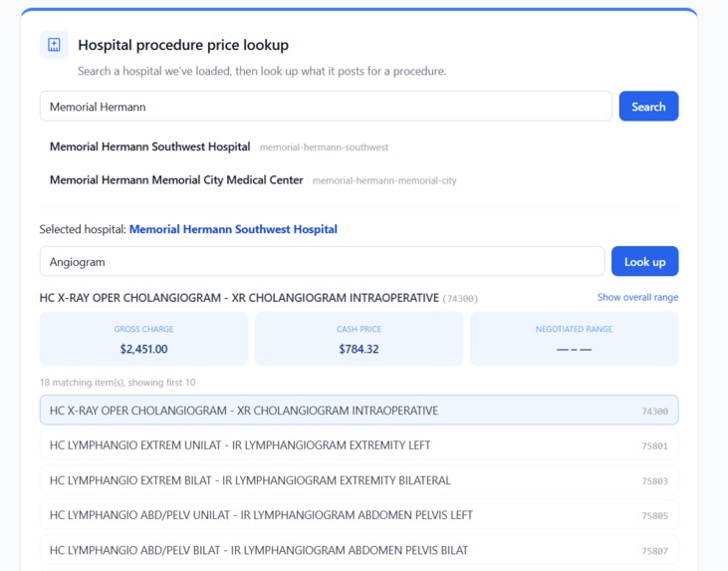
Task: Select the XR Cholangiogram Intraoperative list row
Action: tap(359, 411)
